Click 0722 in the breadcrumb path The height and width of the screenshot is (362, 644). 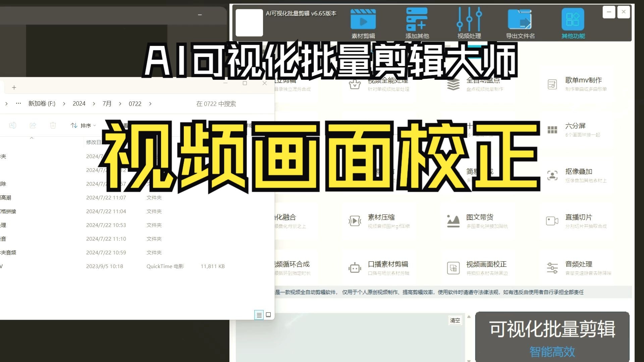(x=135, y=104)
